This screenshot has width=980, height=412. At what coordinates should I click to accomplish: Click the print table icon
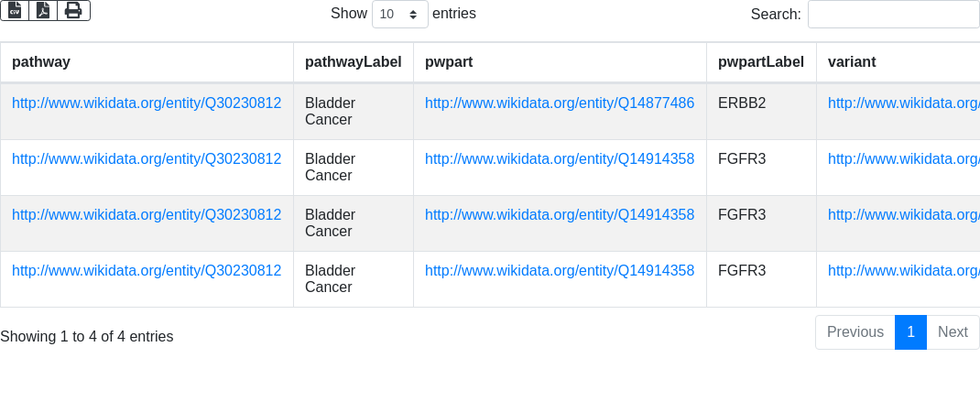(x=74, y=11)
